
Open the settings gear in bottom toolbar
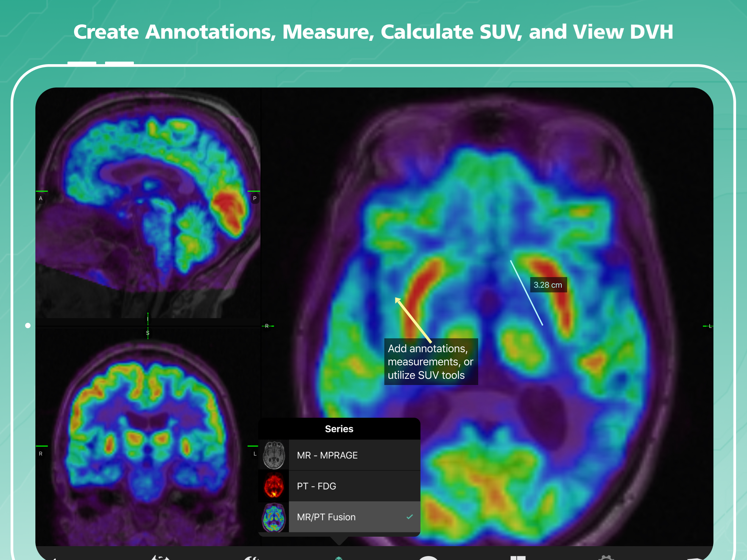tap(606, 557)
